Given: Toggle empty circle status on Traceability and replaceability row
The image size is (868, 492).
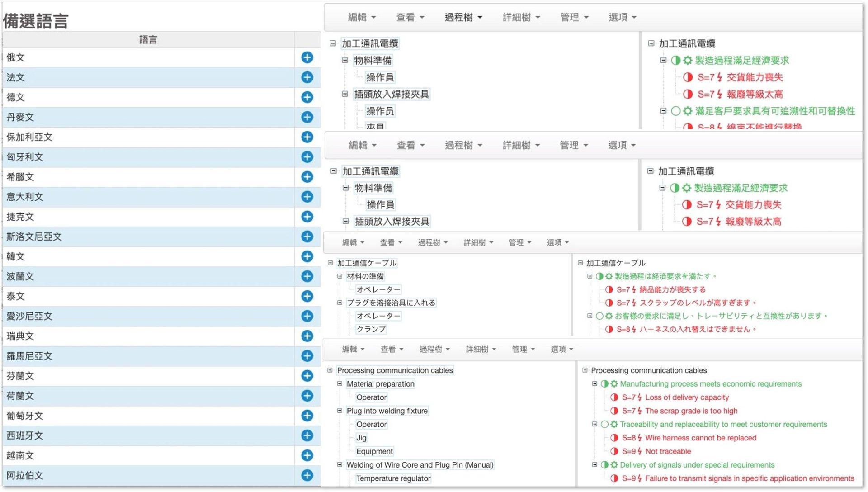Looking at the screenshot, I should click(x=604, y=425).
